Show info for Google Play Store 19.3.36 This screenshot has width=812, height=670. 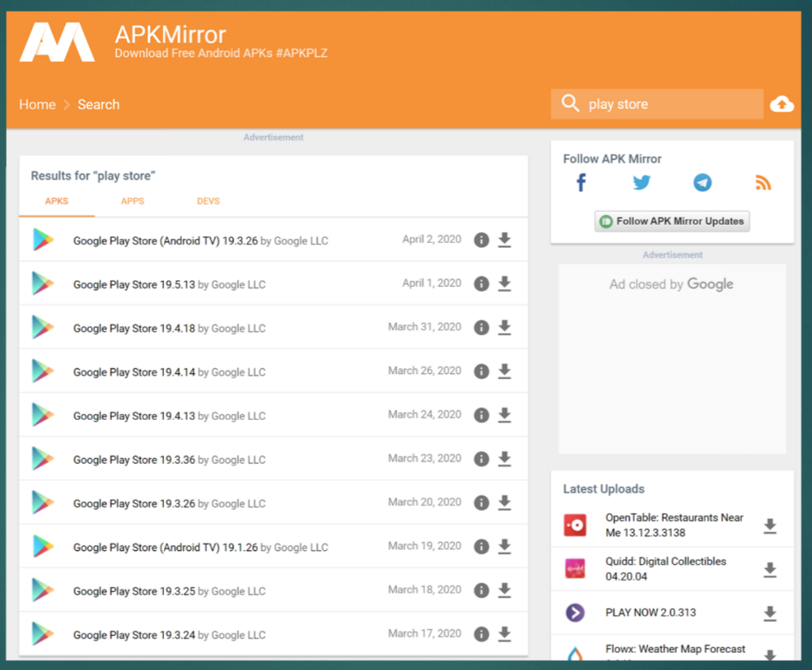482,459
